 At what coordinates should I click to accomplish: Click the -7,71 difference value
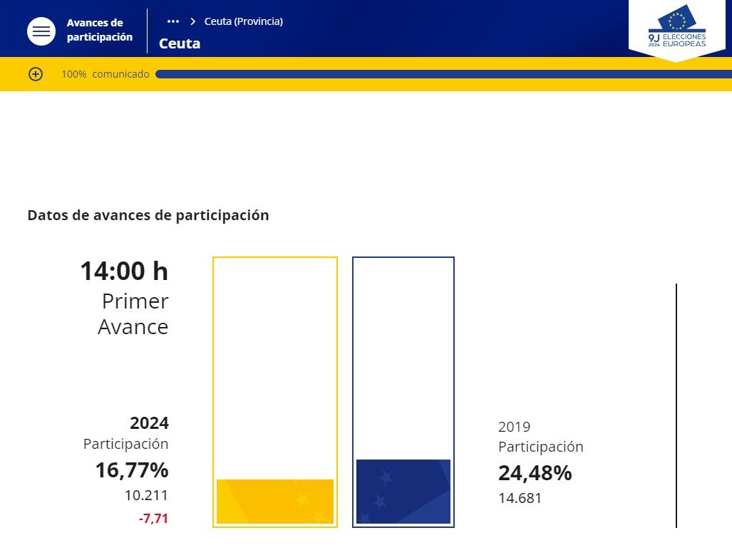153,519
